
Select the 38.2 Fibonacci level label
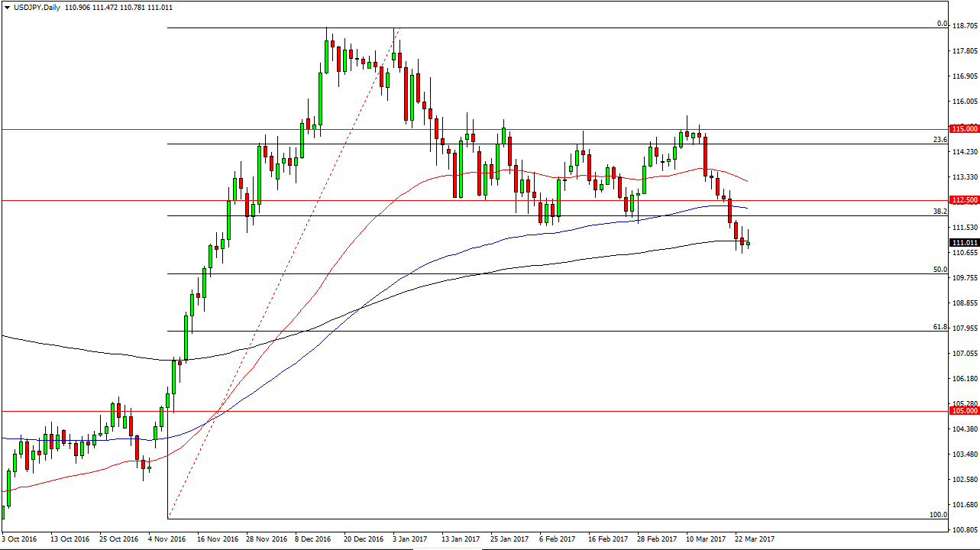[x=940, y=211]
